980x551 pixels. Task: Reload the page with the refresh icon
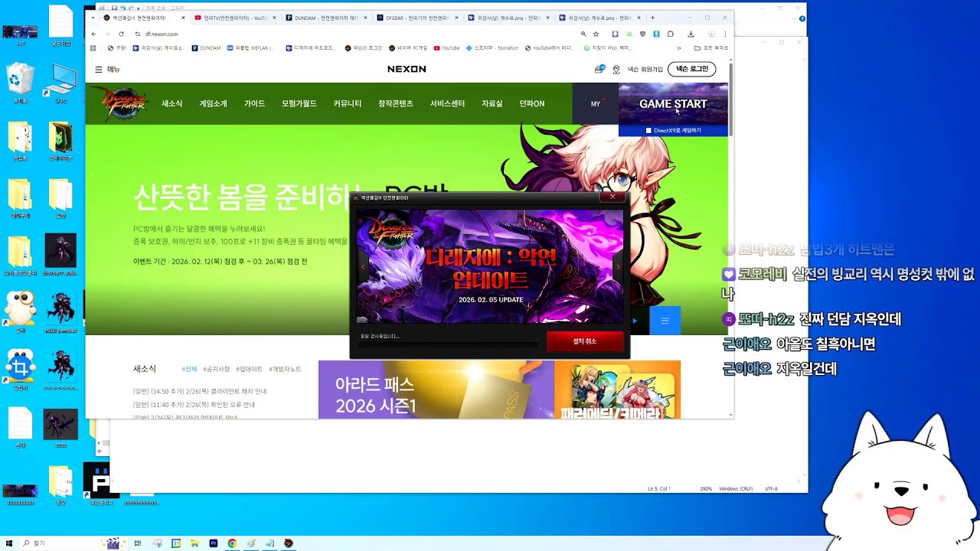click(122, 34)
